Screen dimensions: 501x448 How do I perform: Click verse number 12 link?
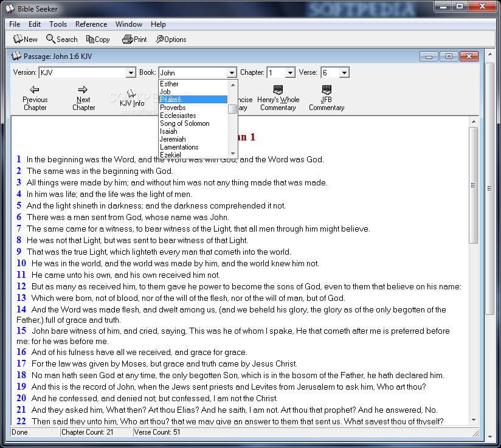pos(21,286)
